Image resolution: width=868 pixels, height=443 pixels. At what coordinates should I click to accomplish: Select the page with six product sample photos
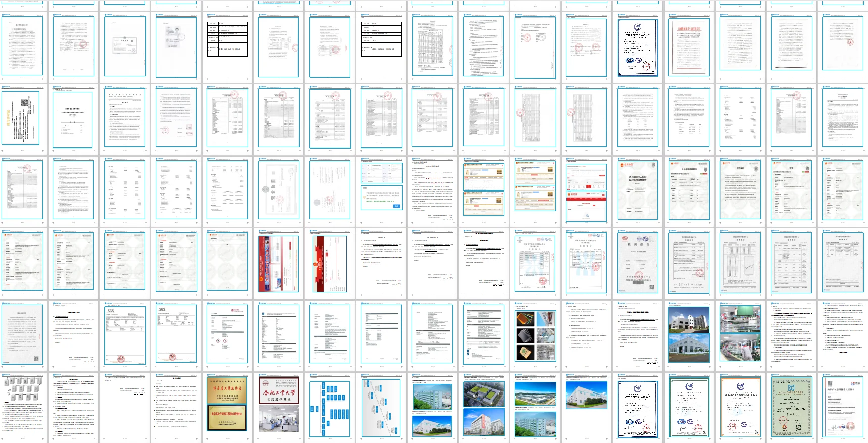535,336
